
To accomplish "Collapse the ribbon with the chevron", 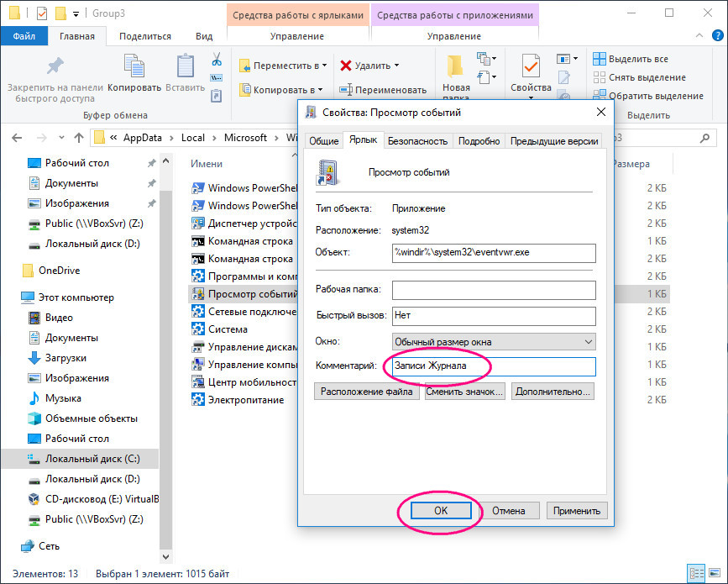I will click(x=699, y=36).
